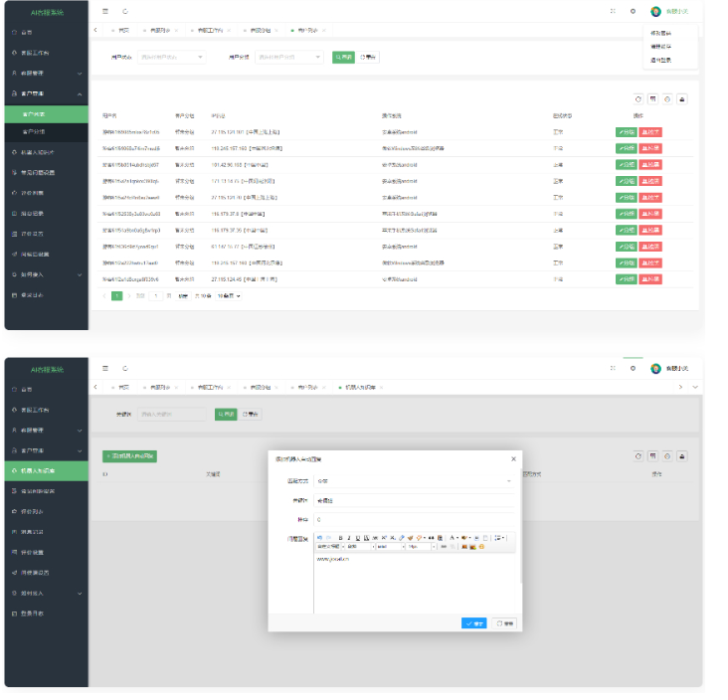Open the per-page dropdown in the user list pagination

[230, 295]
